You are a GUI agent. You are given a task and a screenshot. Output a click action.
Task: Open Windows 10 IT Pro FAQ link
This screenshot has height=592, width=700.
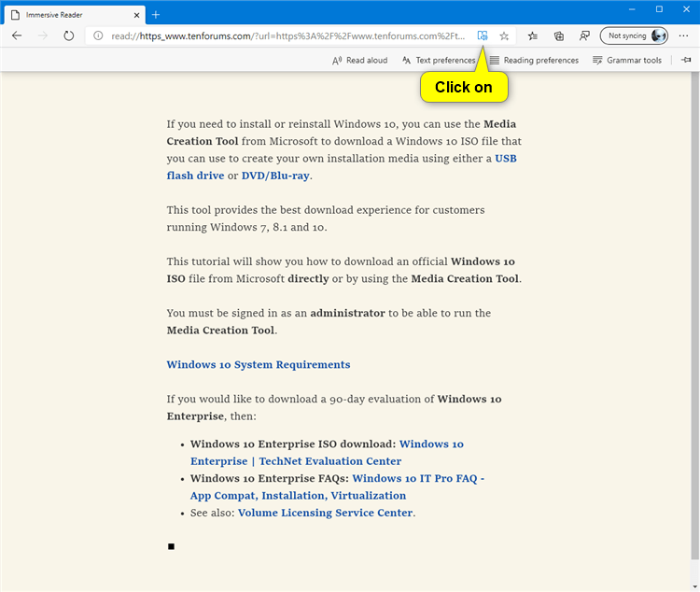pos(337,487)
